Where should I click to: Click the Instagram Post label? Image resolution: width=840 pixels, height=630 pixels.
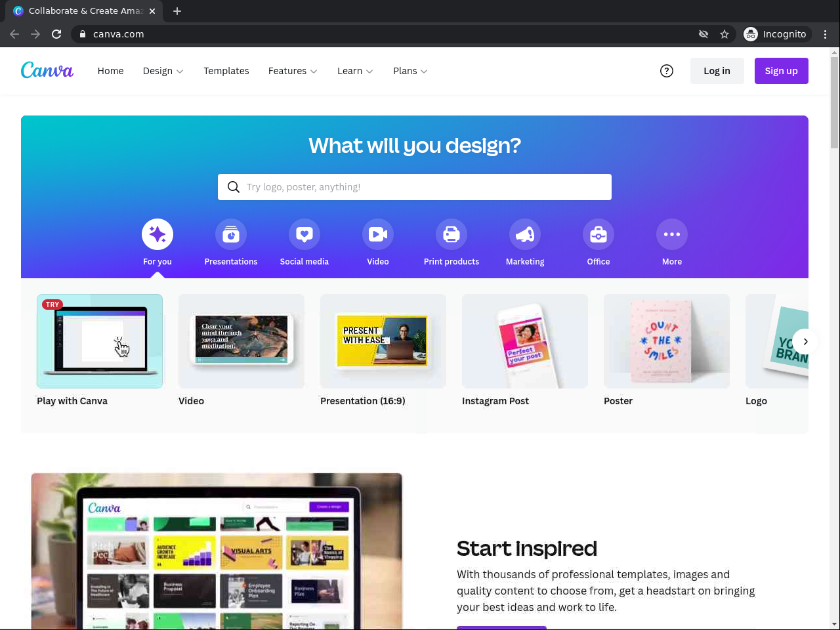[x=495, y=401]
